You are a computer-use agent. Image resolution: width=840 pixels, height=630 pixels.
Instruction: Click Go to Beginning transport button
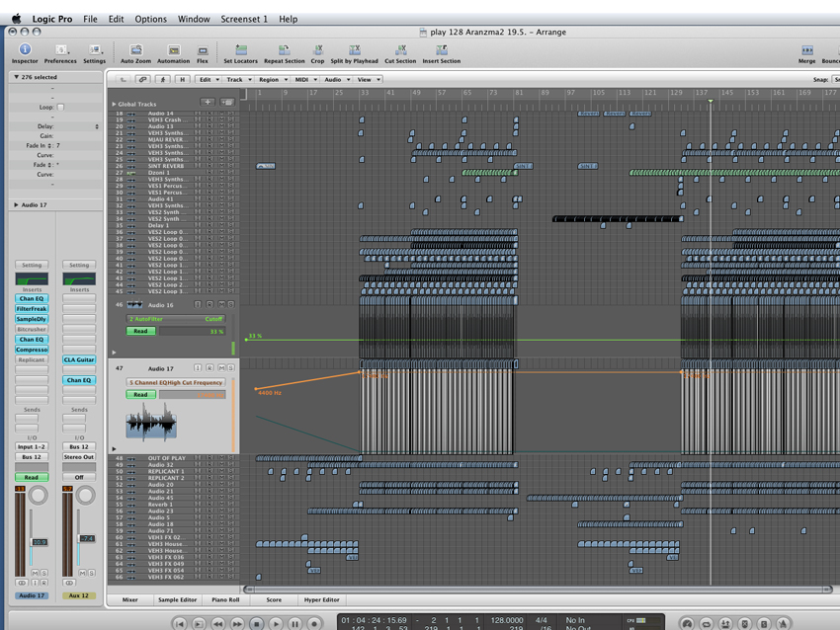pos(180,623)
